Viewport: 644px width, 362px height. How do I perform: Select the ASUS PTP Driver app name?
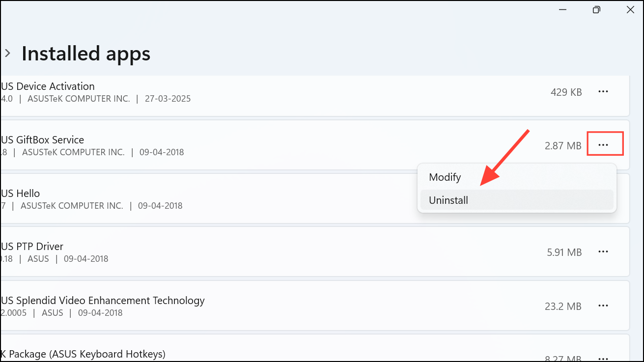coord(32,247)
